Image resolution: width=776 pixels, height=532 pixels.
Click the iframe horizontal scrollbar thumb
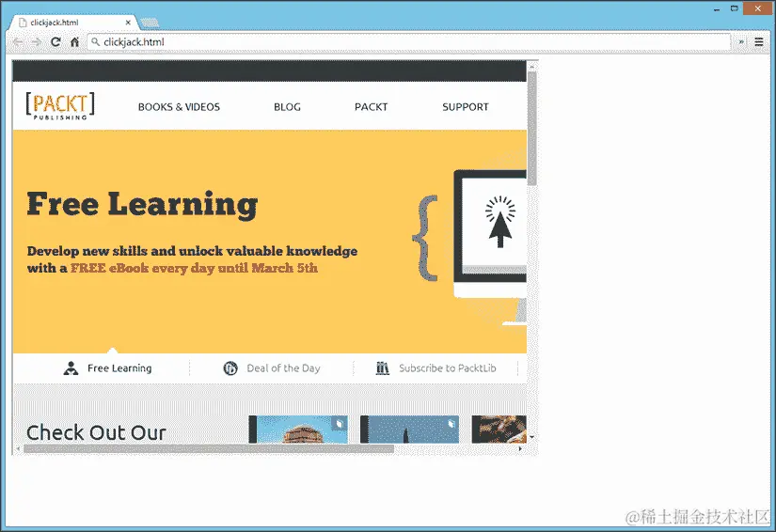coord(209,449)
